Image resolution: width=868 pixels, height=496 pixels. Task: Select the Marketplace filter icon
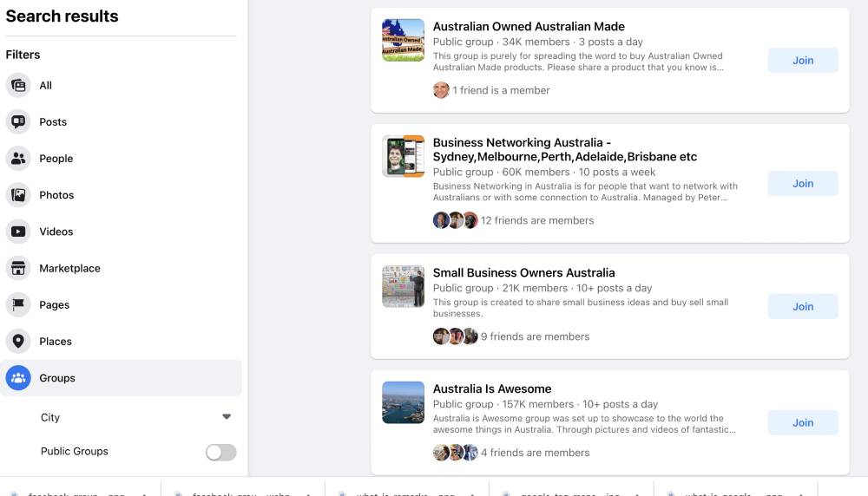tap(18, 268)
